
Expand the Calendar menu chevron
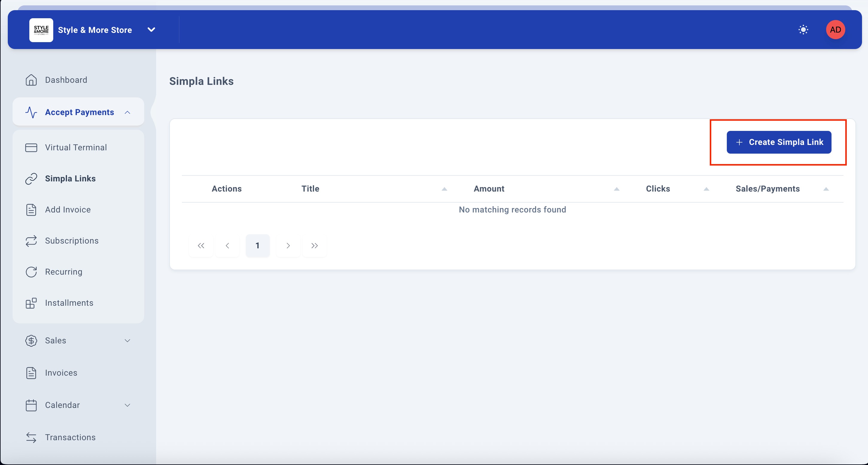pos(127,405)
